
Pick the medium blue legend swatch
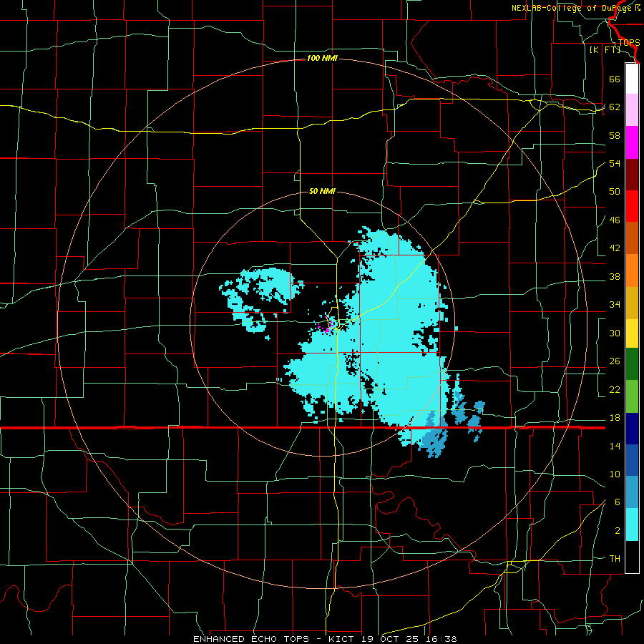(632, 460)
